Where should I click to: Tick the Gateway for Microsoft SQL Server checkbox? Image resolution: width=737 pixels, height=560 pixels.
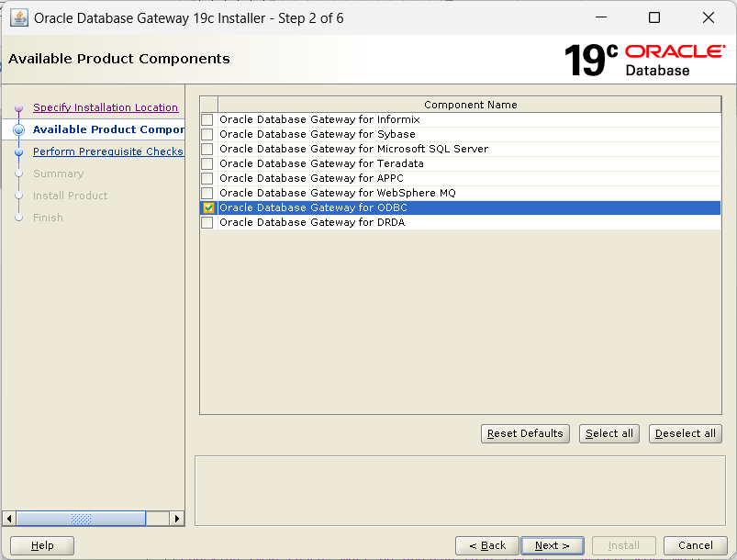tap(207, 149)
